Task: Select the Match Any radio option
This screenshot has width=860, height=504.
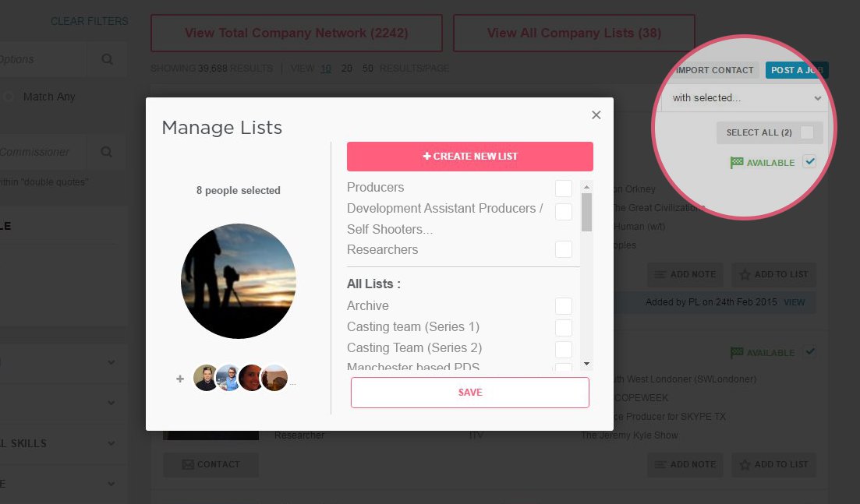Action: tap(9, 97)
